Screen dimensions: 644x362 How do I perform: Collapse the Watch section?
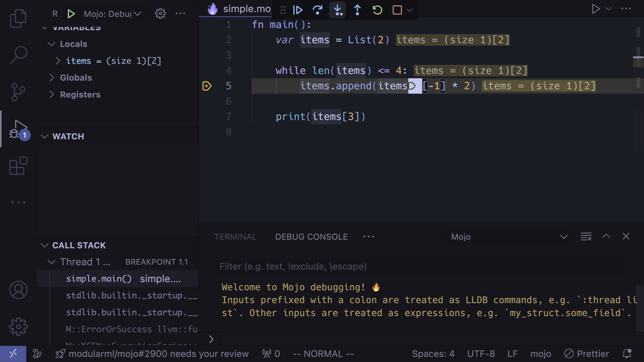[44, 136]
